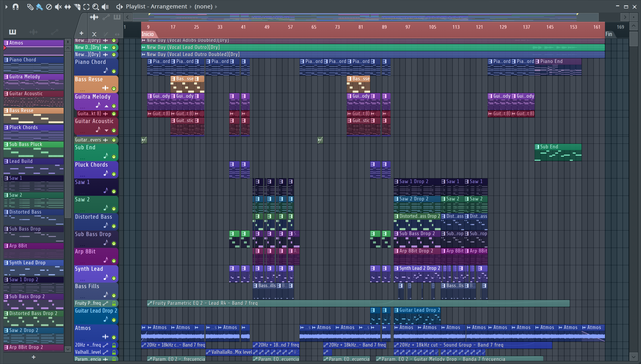This screenshot has width=641, height=364.
Task: Expand arrow after (none) breadcrumb
Action: 216,6
